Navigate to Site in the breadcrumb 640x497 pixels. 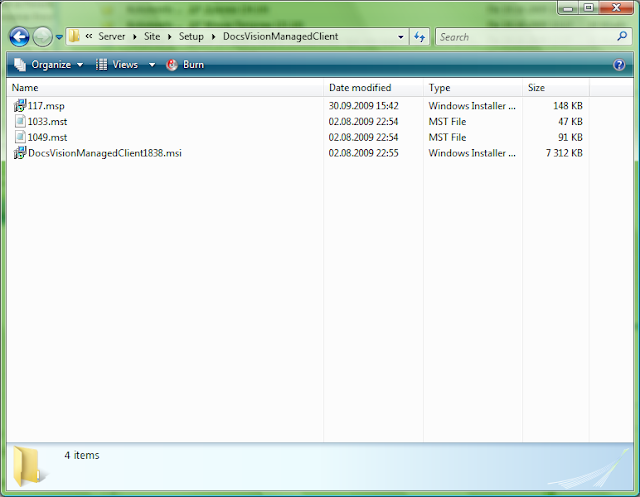point(152,36)
